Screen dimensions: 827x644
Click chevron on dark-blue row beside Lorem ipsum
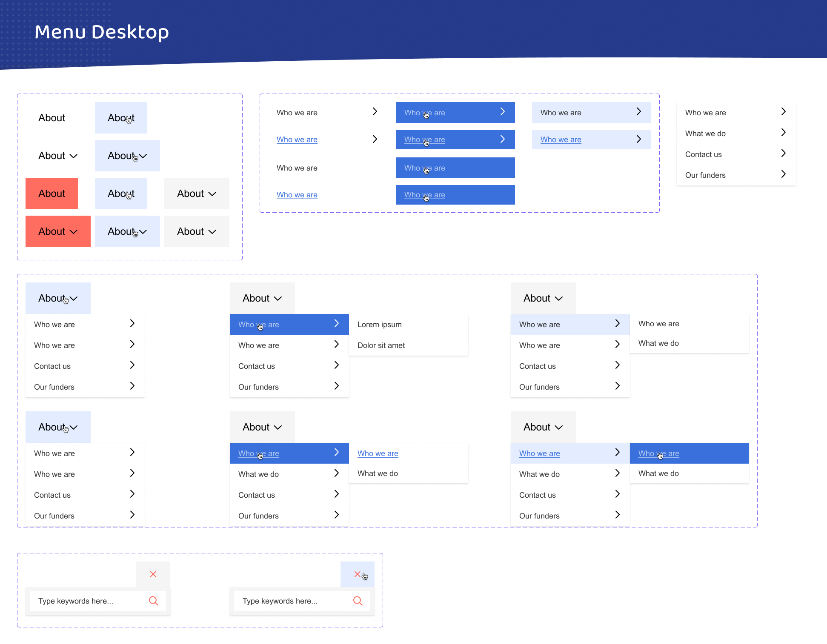coord(337,324)
